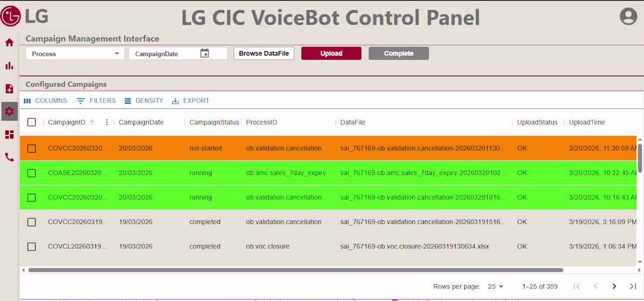
Task: Open the Rows per page dropdown
Action: point(495,286)
